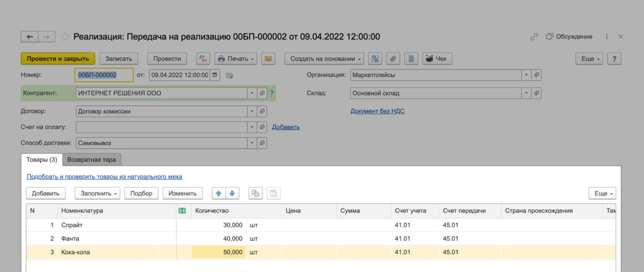Show Дт/Кт accounting entries

click(x=204, y=59)
